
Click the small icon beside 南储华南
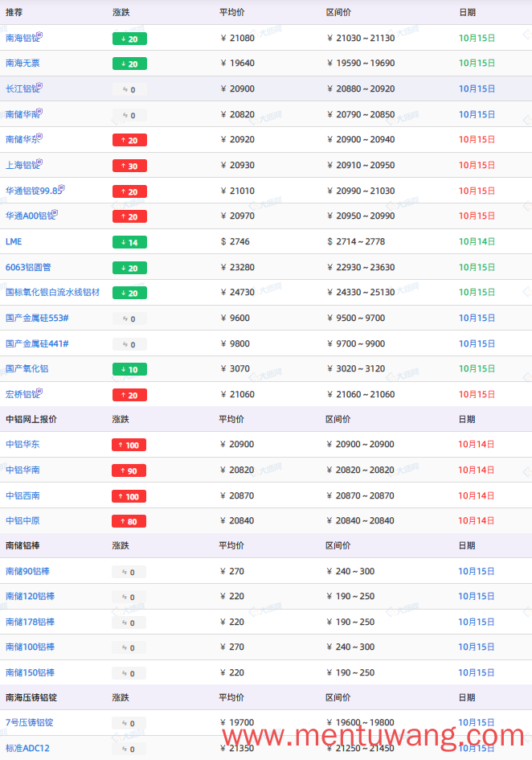click(x=39, y=112)
